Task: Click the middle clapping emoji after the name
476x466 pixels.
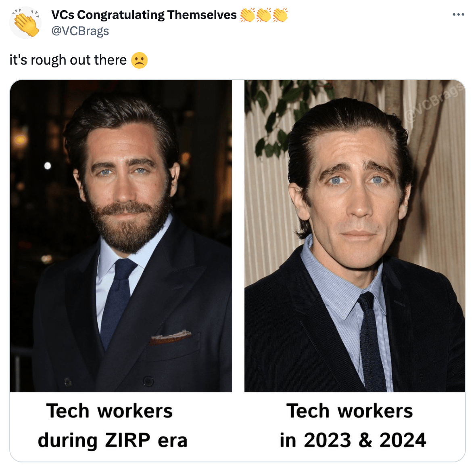Action: tap(264, 15)
